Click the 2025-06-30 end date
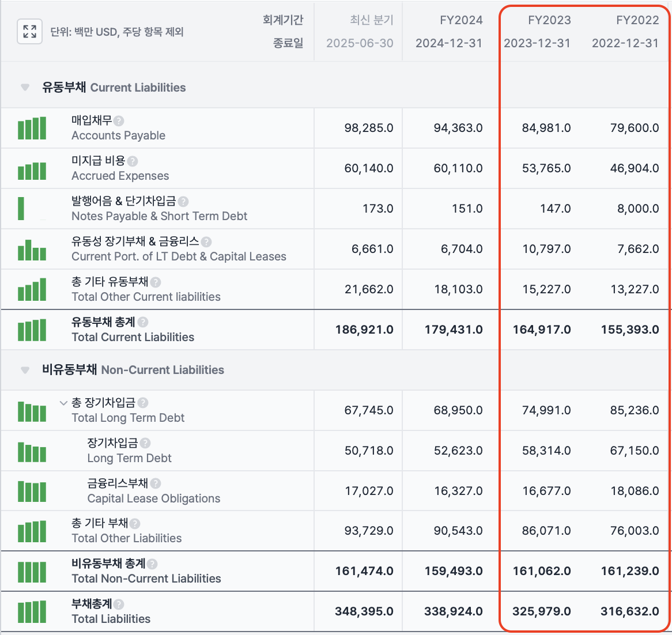 point(360,43)
